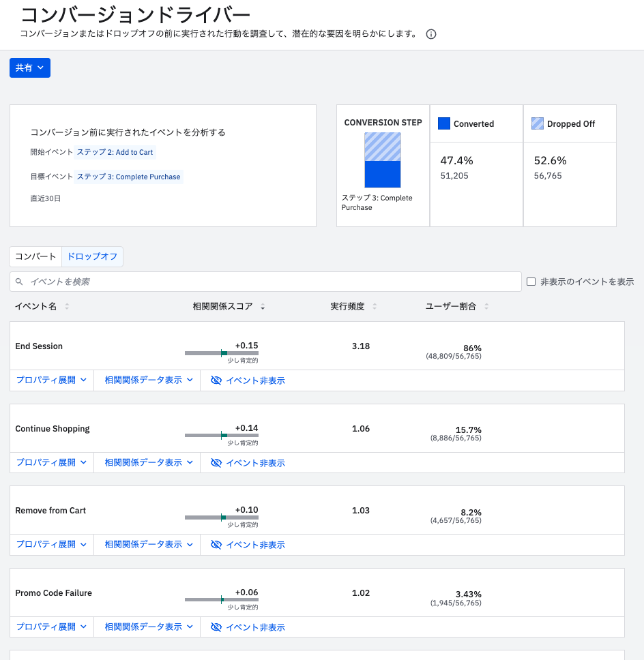Screen dimensions: 644x660
Task: Sort by the ユーザー割合 column sort icon
Action: (x=486, y=307)
